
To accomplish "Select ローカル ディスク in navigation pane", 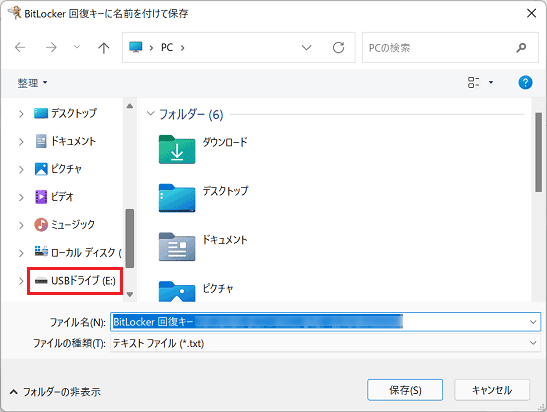I will pos(77,253).
